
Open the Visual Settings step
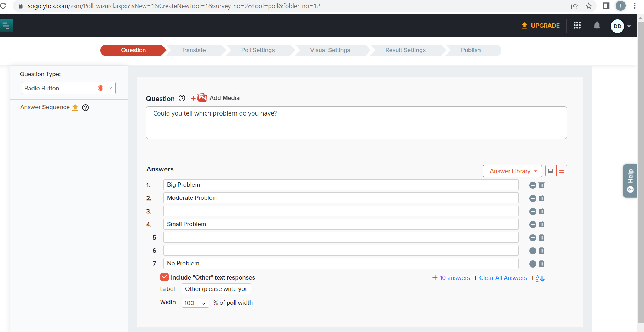coord(330,50)
